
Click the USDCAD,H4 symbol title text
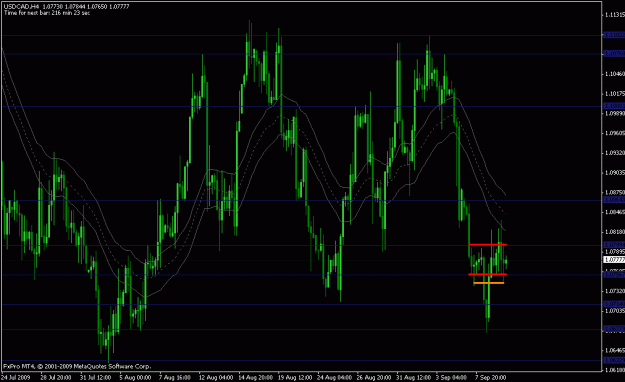click(x=22, y=7)
